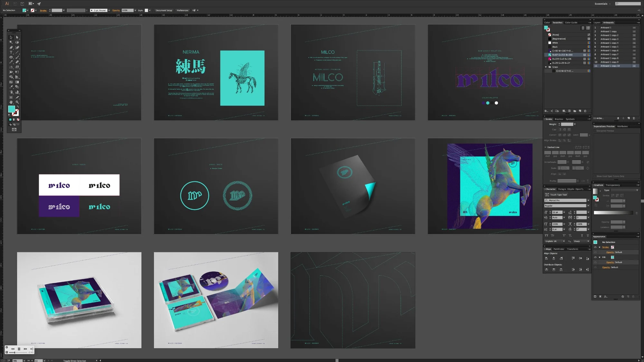Click Horizontal Align Left icon
This screenshot has height=362, width=644.
point(546,258)
